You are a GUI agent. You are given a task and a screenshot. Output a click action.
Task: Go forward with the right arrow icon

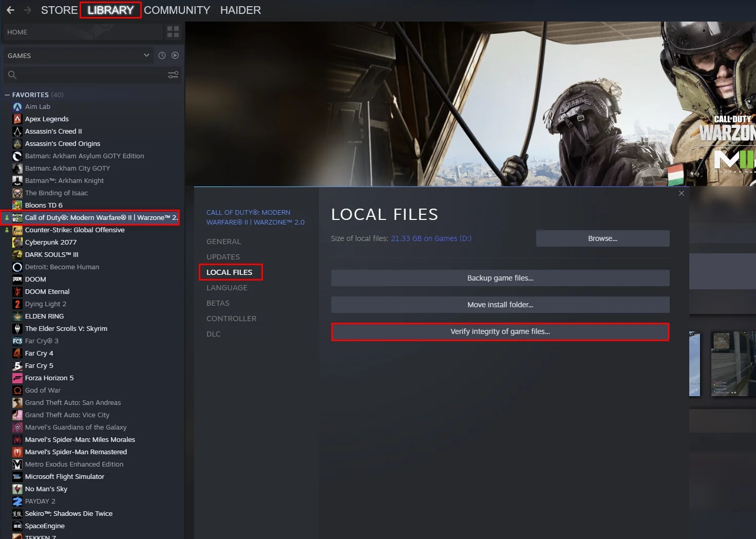(x=27, y=10)
